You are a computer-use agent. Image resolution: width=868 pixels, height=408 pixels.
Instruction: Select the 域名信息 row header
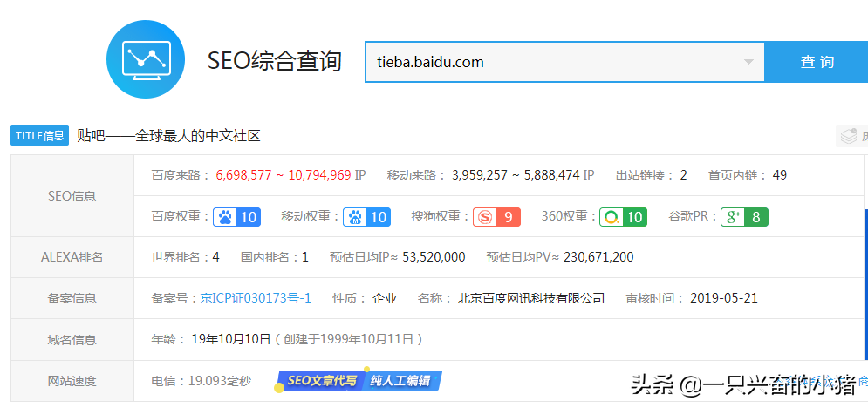72,339
